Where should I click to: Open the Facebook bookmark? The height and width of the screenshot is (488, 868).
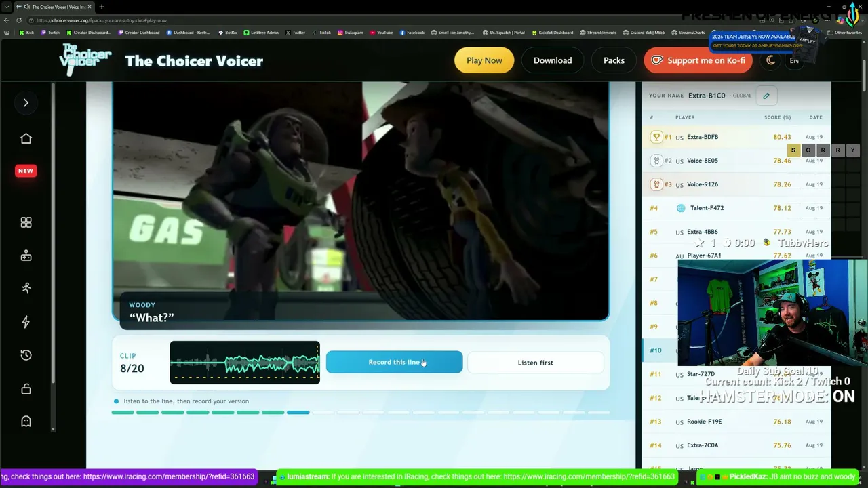click(412, 33)
